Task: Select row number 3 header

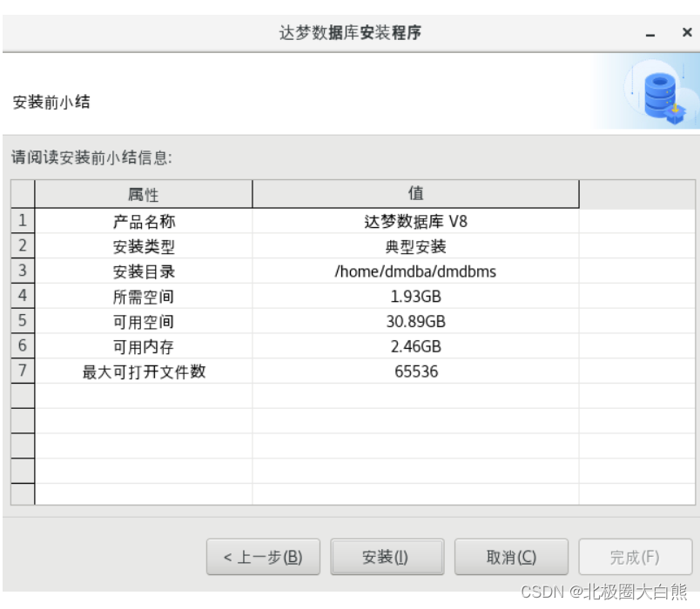Action: [23, 271]
